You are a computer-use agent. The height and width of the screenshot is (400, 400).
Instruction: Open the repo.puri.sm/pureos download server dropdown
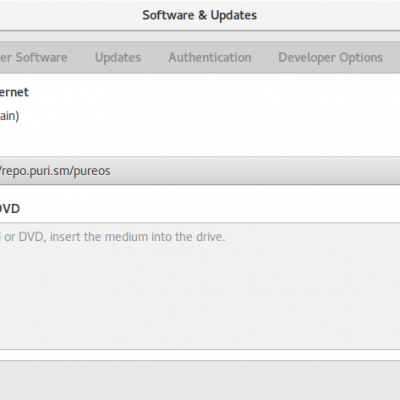(x=200, y=171)
